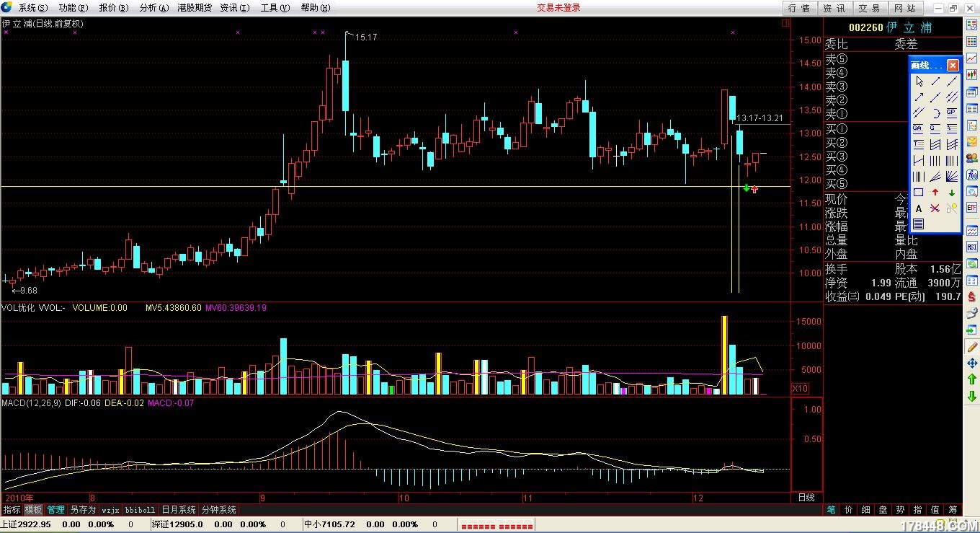Click stock code 002260 in quote panel
The image size is (980, 533).
(x=865, y=27)
